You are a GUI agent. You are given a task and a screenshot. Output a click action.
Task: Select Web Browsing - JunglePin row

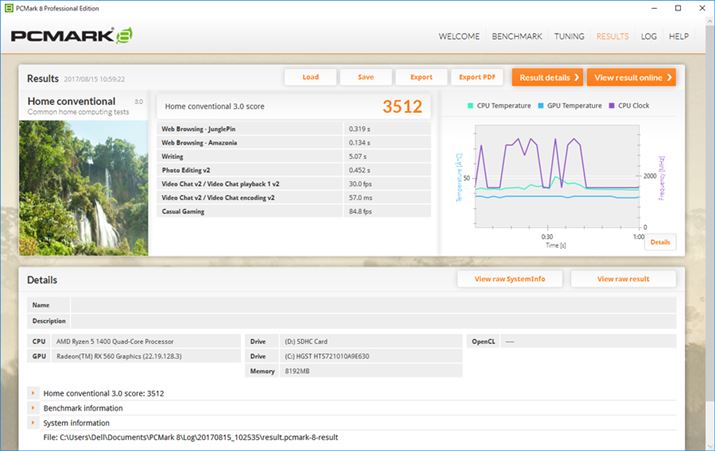click(x=294, y=129)
